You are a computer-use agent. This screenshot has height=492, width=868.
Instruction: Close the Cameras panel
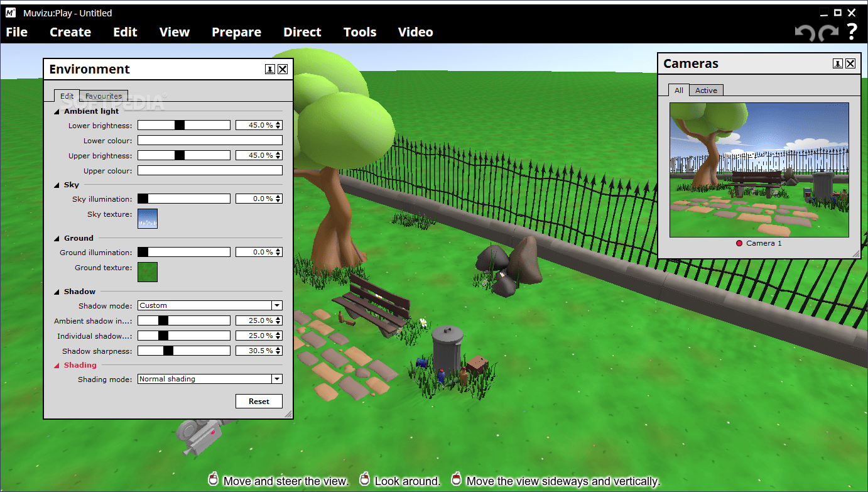(x=850, y=63)
